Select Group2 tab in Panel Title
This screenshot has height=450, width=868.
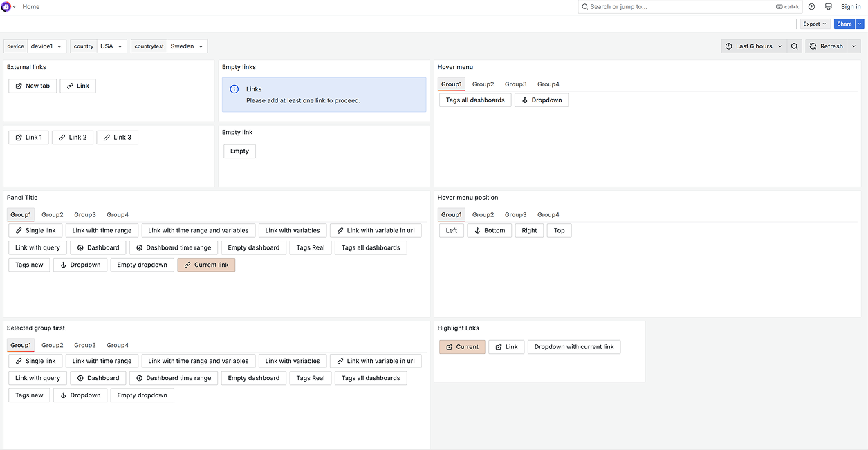point(52,215)
